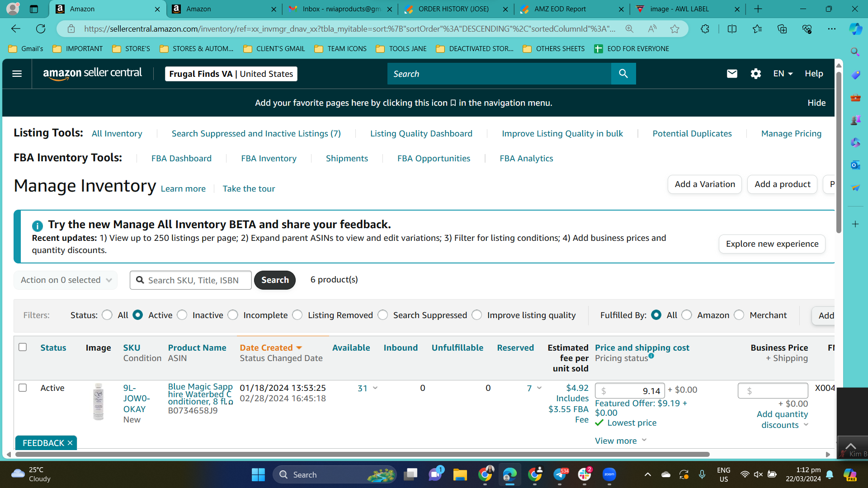
Task: Open browser Settings and more menu
Action: pos(832,29)
